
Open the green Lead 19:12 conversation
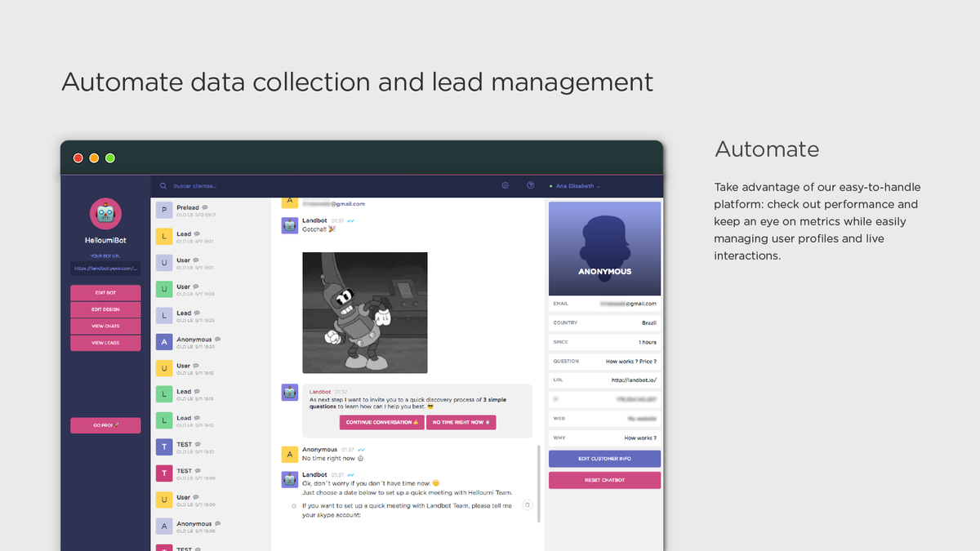click(211, 420)
